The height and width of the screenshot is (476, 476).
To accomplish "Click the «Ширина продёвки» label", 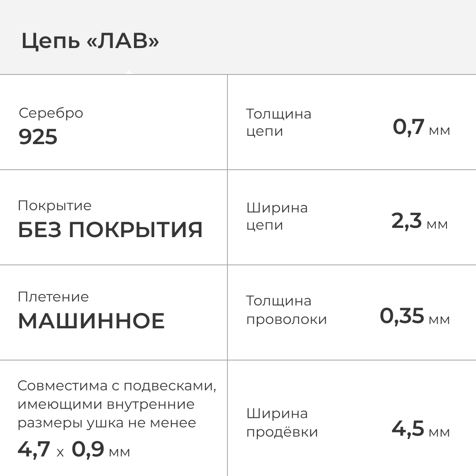I will [x=282, y=423].
